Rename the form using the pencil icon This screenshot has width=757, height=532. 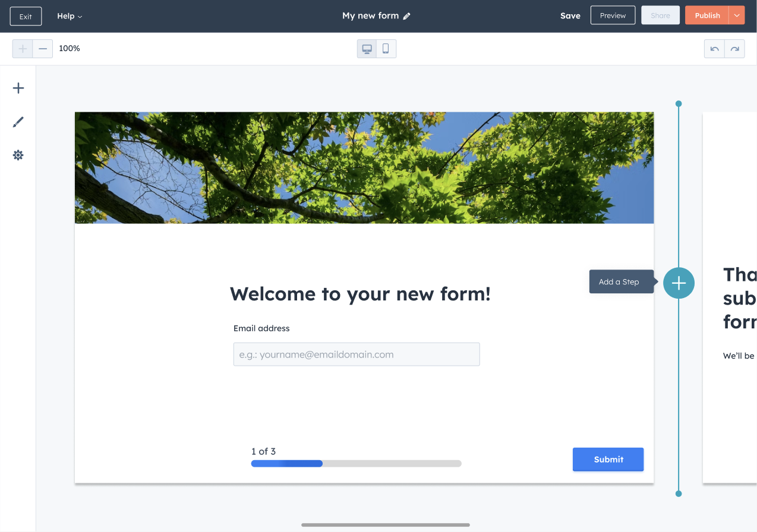click(x=406, y=16)
